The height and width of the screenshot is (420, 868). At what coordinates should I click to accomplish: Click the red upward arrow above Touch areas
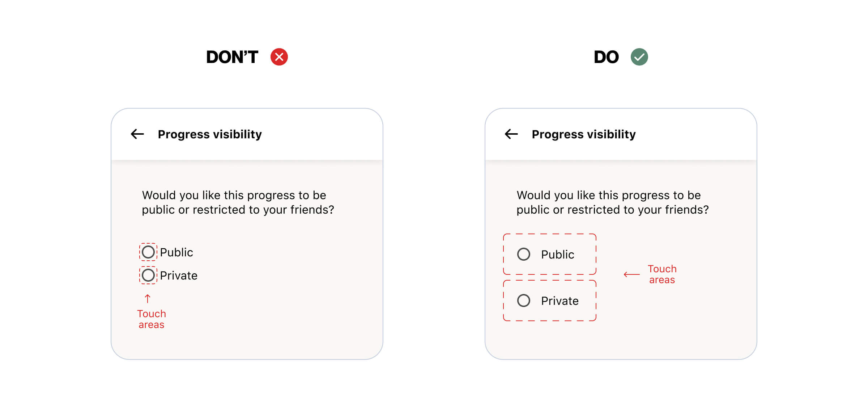click(x=148, y=299)
